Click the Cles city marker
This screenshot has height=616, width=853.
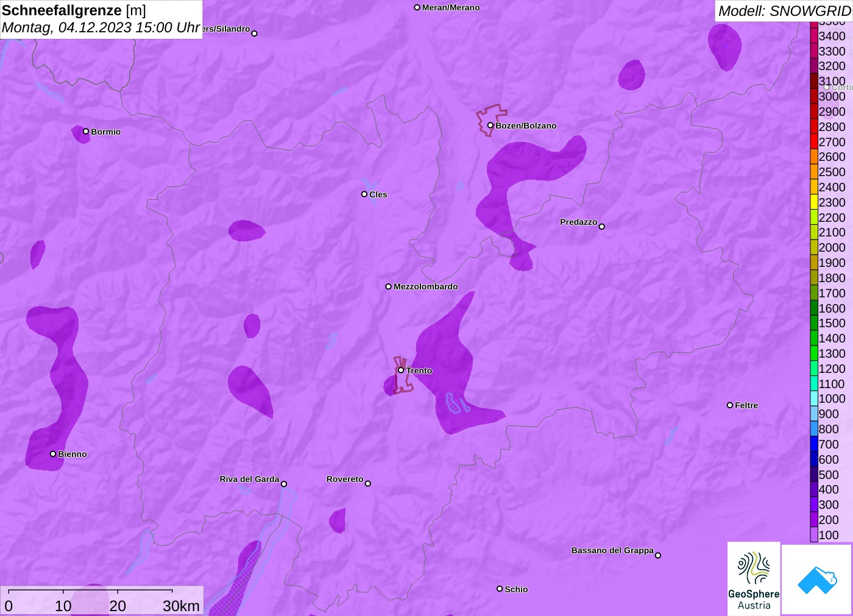click(364, 194)
